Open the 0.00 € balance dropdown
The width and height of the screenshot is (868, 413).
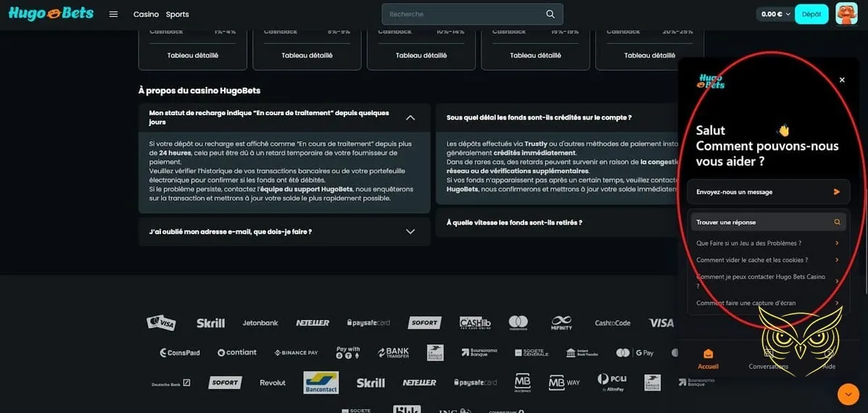pyautogui.click(x=774, y=14)
